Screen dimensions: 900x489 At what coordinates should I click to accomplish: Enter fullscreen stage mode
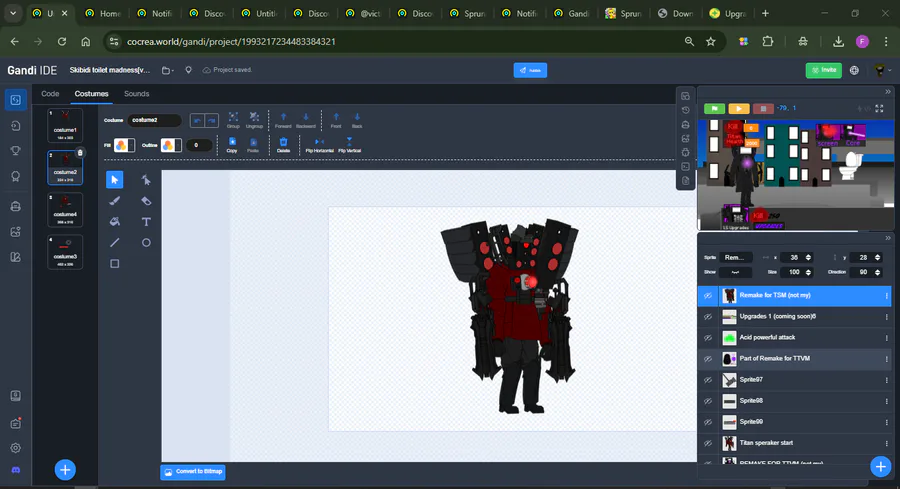coord(879,108)
